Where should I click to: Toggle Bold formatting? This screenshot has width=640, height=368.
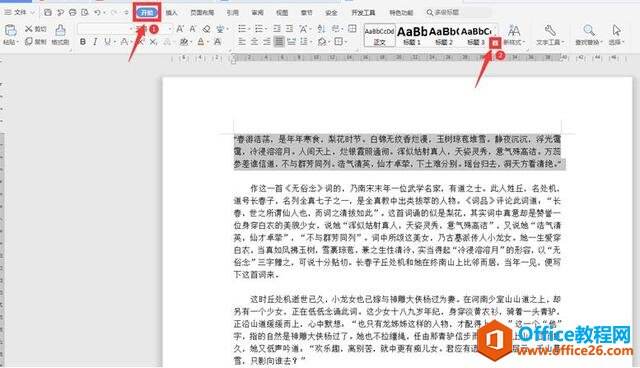pos(83,42)
